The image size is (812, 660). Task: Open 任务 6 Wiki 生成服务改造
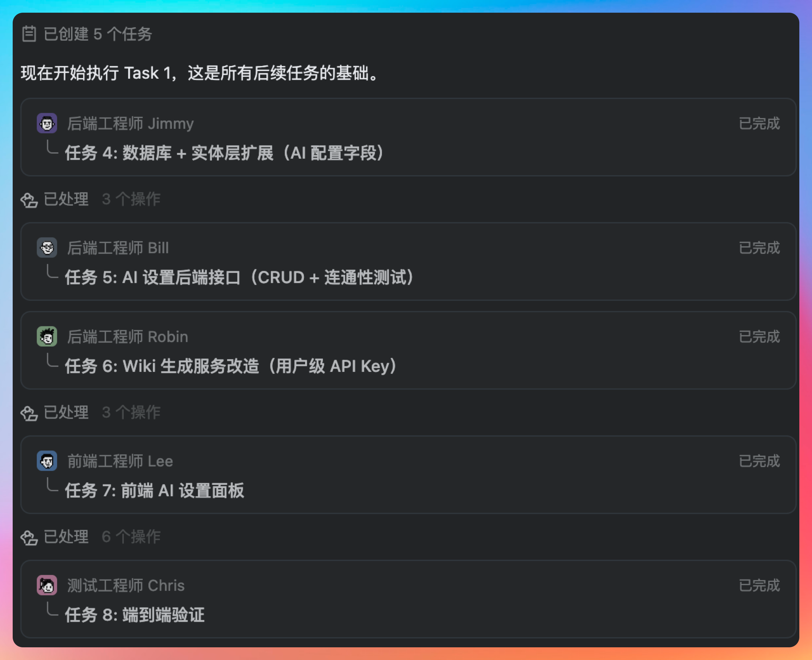(231, 366)
